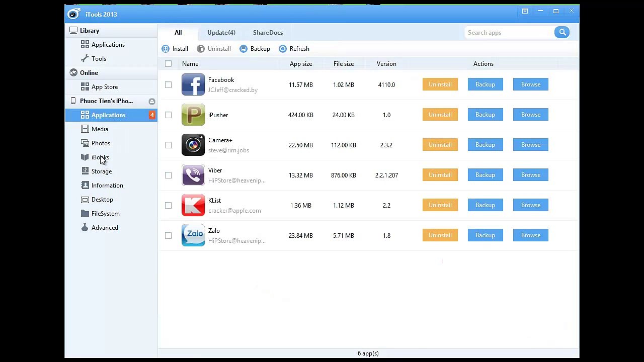
Task: Backup the KList app
Action: (x=486, y=205)
